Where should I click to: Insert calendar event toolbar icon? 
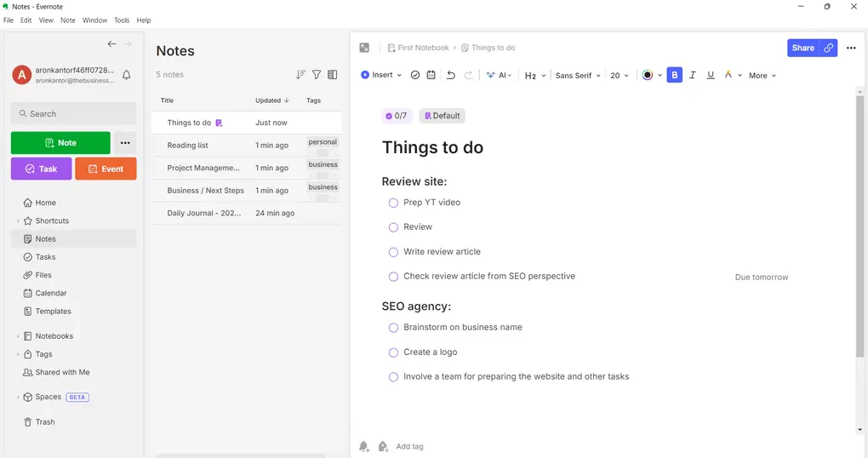point(431,75)
